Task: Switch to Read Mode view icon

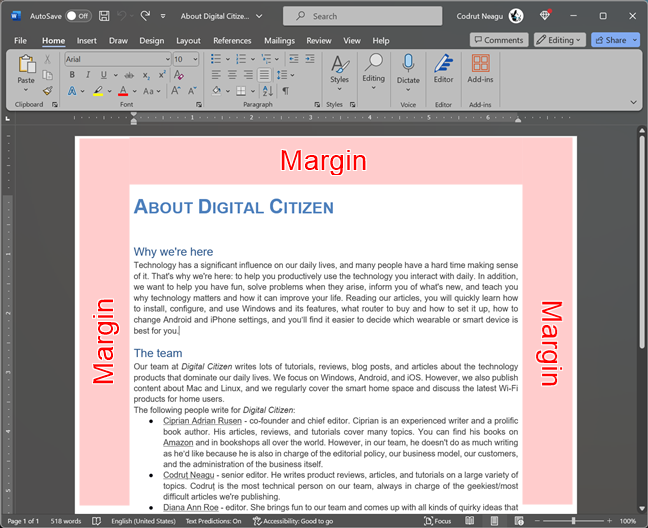Action: 469,521
